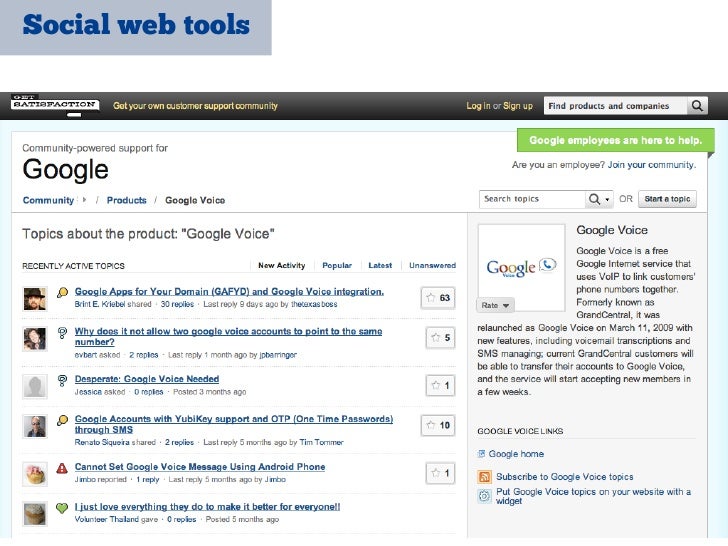The height and width of the screenshot is (546, 728).
Task: Click the Google Voice product logo
Action: (521, 267)
